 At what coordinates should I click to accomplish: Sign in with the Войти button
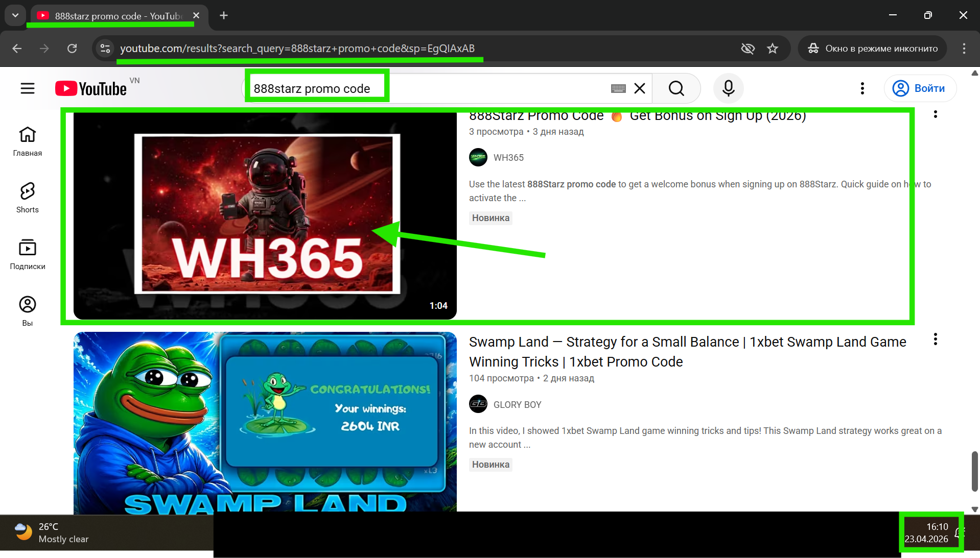[x=920, y=88]
